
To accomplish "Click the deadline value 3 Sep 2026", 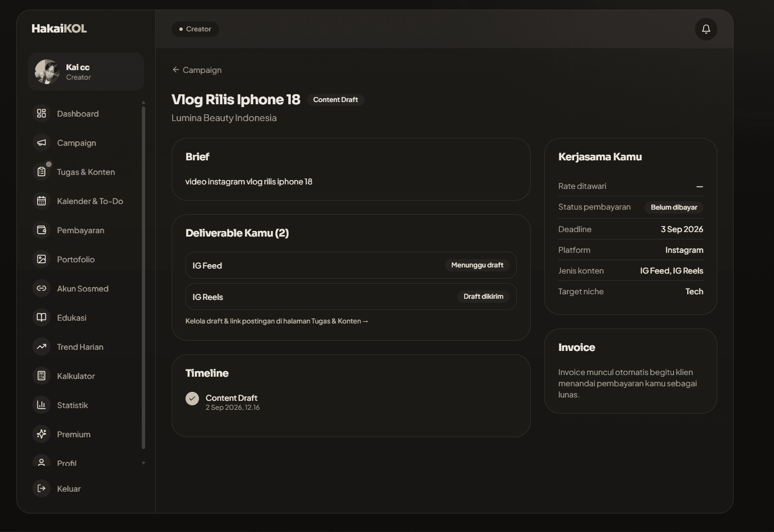I will click(682, 229).
